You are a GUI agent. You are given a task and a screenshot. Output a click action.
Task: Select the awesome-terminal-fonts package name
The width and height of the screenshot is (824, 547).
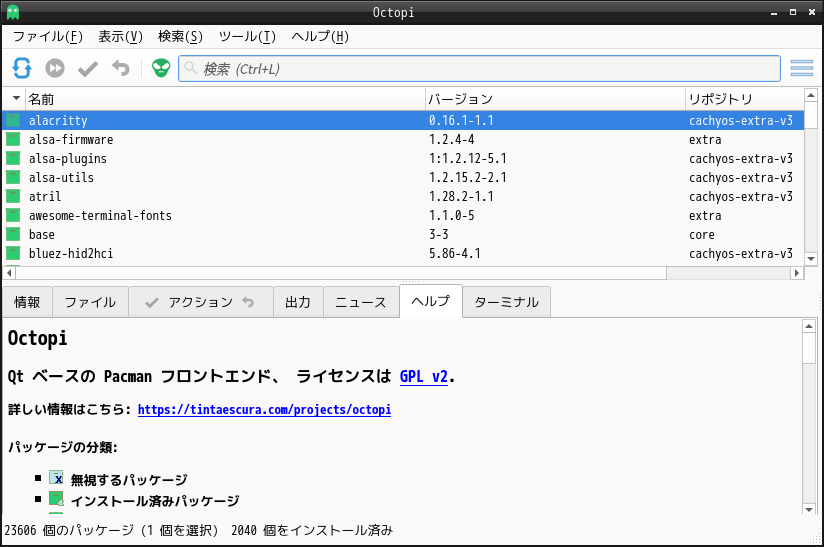coord(100,215)
